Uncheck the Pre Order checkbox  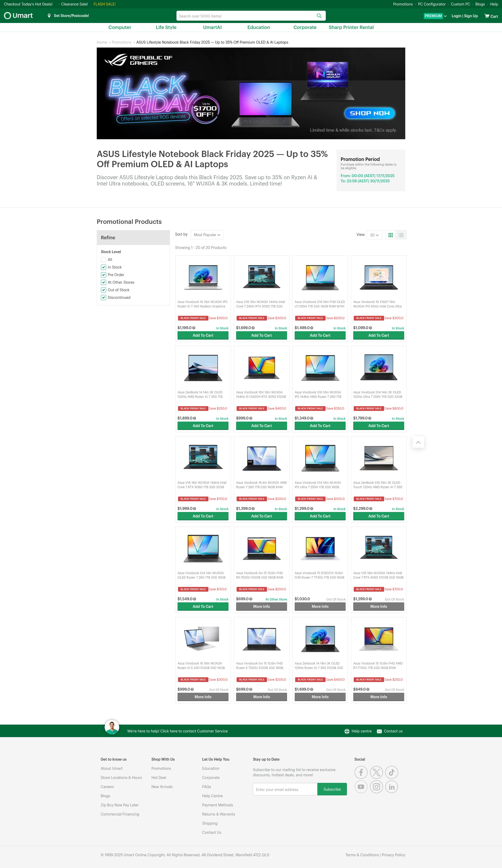tap(104, 275)
